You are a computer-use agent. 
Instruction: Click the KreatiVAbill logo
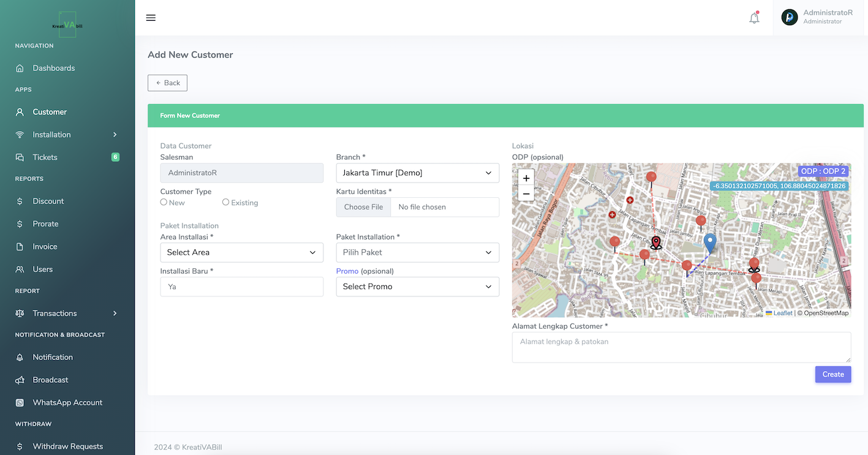coord(67,24)
